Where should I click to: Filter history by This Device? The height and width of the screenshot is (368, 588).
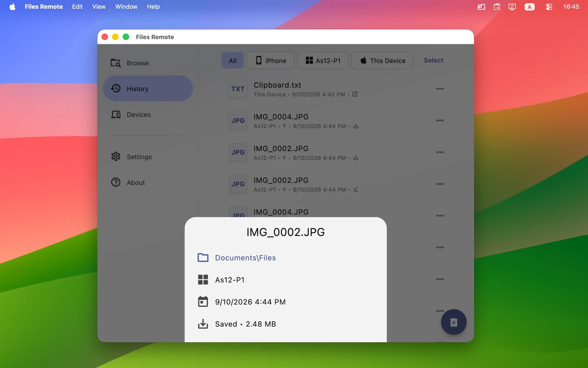(382, 60)
